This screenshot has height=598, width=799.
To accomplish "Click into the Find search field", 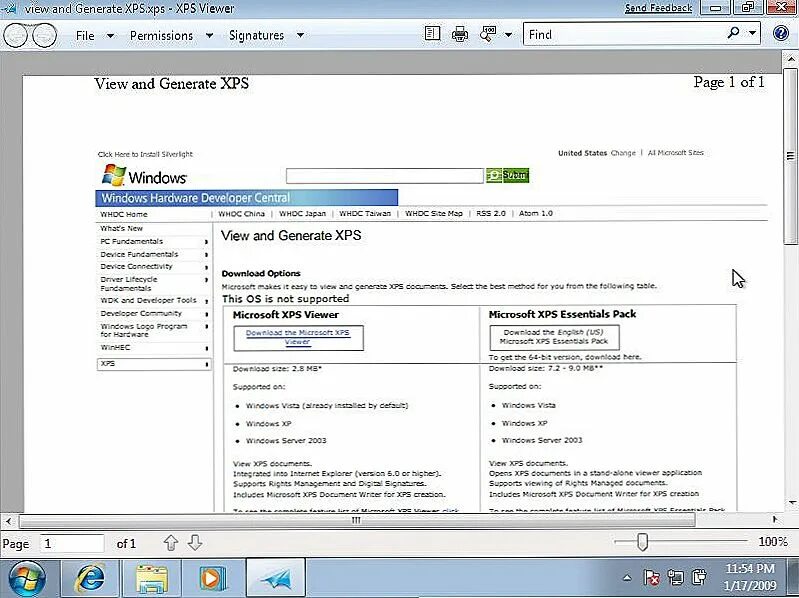I will click(624, 34).
